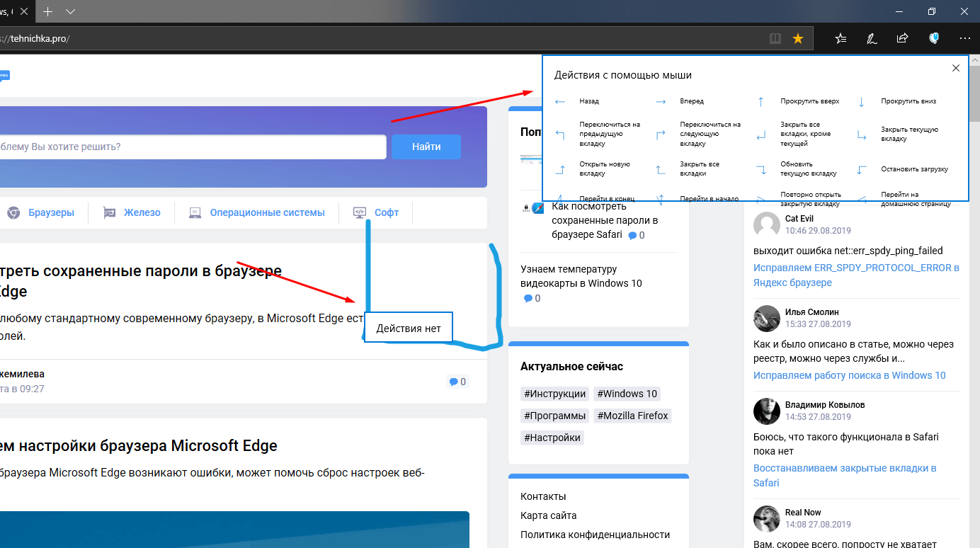Click the Действия нет tooltip label
The width and height of the screenshot is (980, 548).
pyautogui.click(x=409, y=328)
